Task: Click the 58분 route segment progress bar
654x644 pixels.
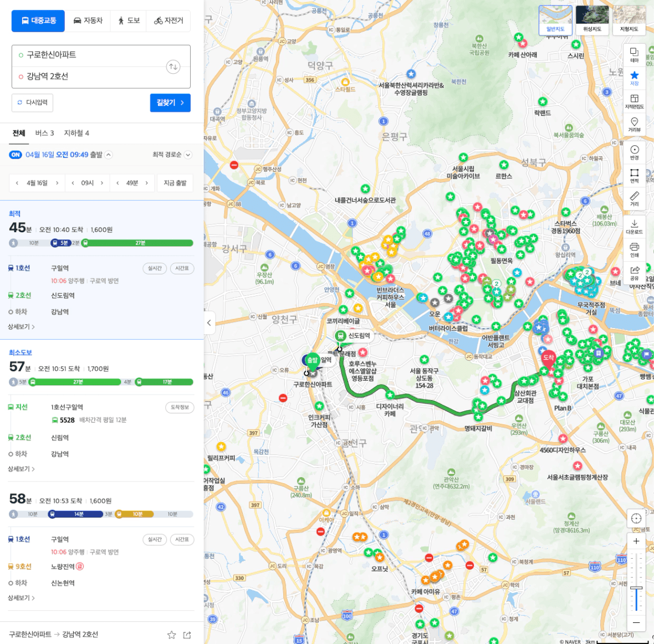Action: [x=101, y=514]
